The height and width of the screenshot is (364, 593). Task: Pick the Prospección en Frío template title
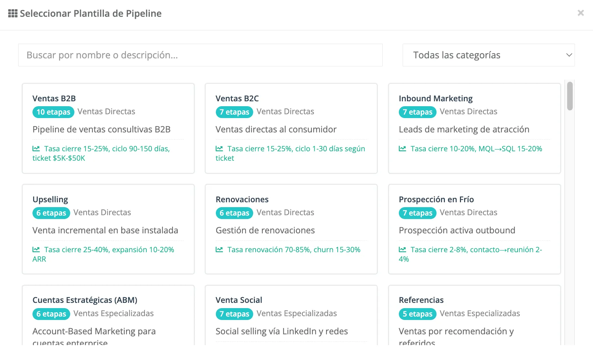436,199
